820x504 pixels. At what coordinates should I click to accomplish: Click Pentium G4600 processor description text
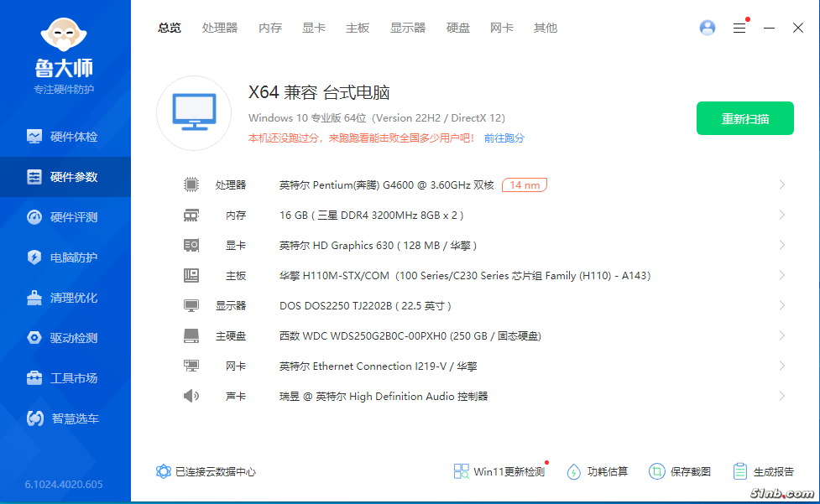point(386,184)
